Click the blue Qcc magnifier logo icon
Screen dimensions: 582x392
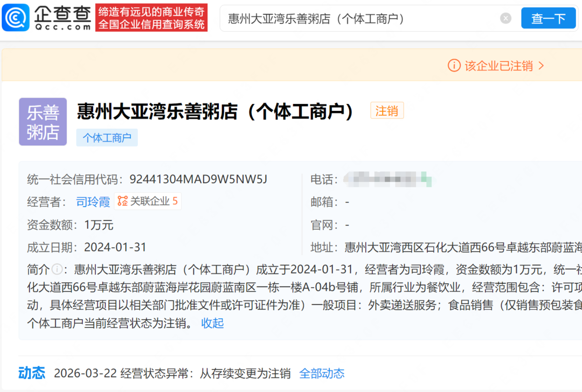tap(16, 18)
